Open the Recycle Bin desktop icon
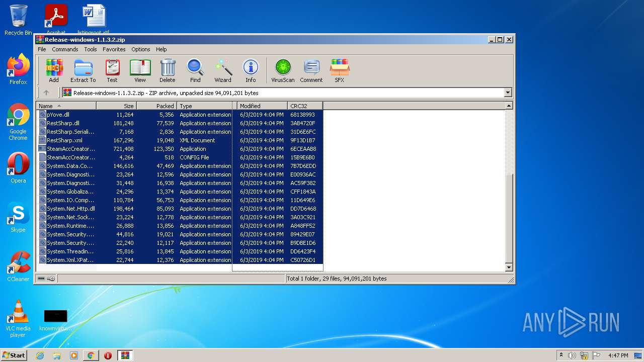This screenshot has width=644, height=362. [18, 20]
